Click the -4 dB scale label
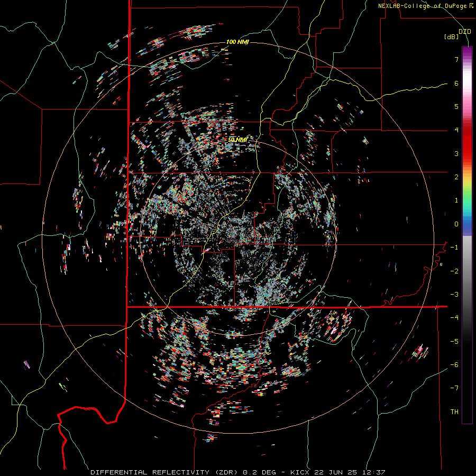476x476 pixels. pos(454,318)
